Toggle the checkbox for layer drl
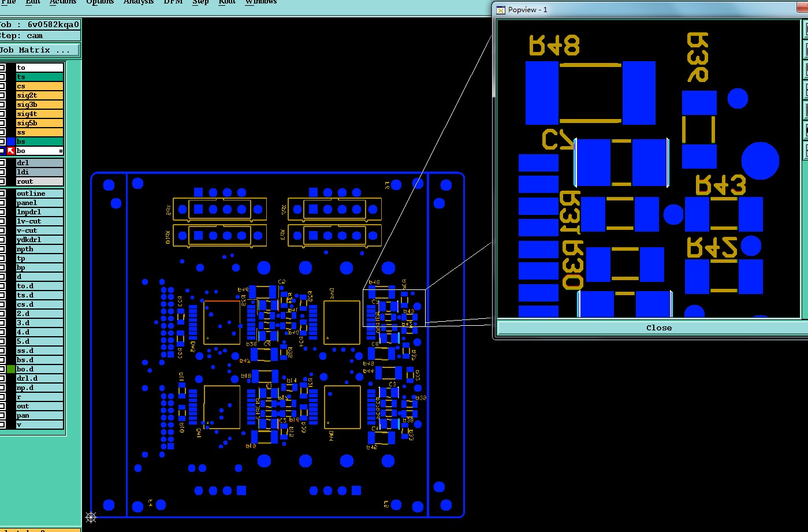 click(x=2, y=163)
